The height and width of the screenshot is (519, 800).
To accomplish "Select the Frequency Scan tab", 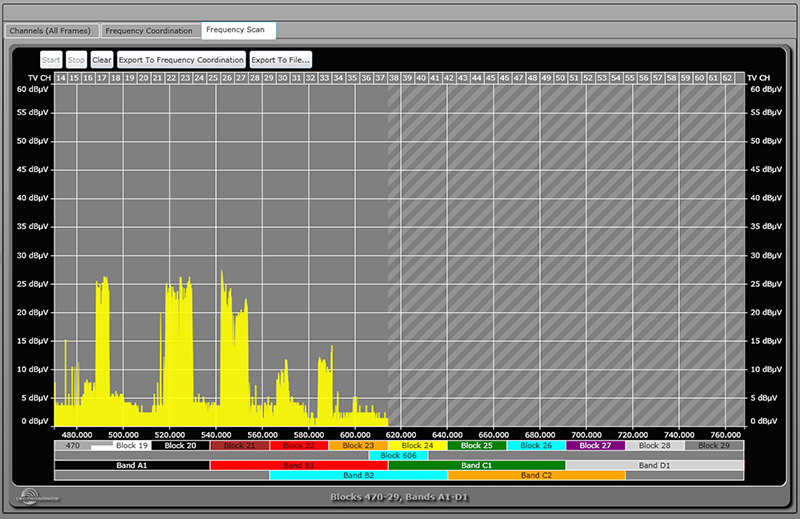I will (x=239, y=30).
